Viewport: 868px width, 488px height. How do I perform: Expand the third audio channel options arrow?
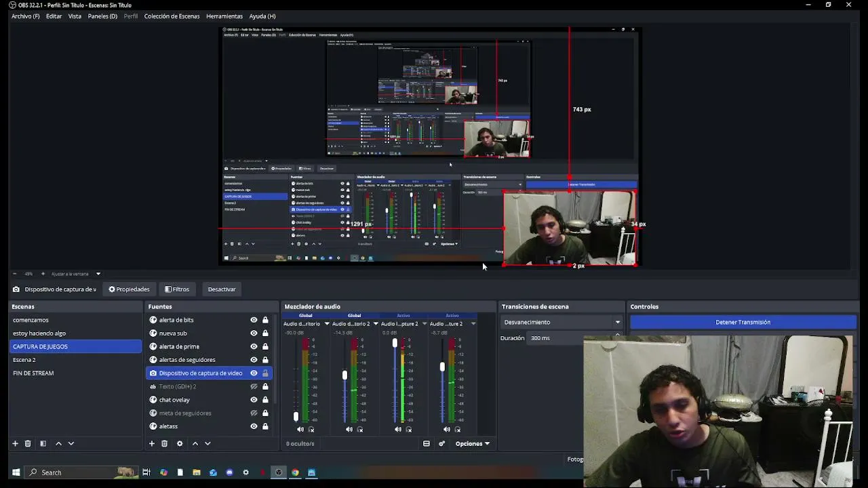tap(425, 324)
